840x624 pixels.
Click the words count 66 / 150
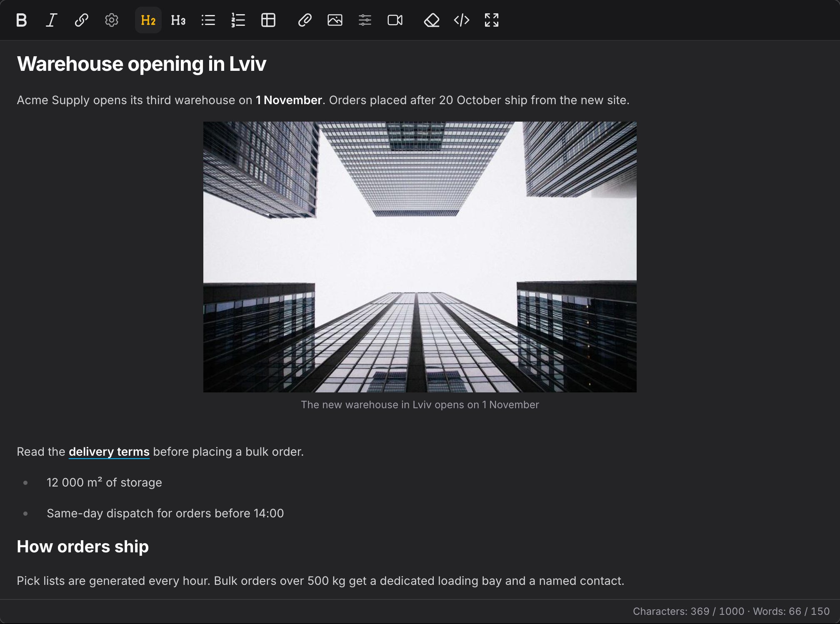click(x=791, y=611)
